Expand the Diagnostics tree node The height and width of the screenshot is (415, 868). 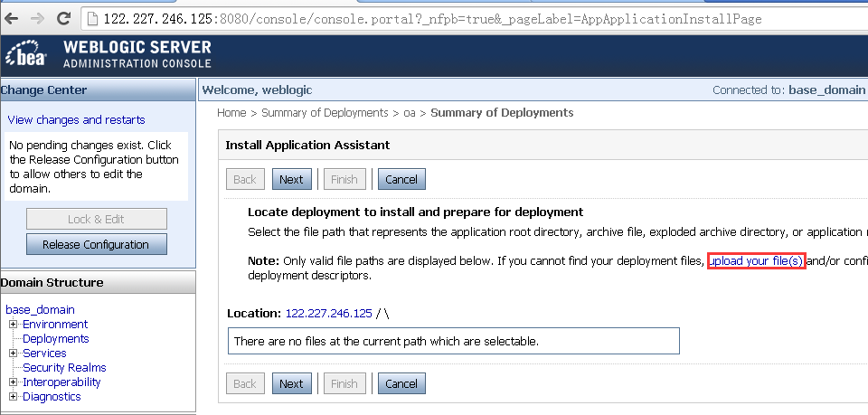(x=13, y=396)
